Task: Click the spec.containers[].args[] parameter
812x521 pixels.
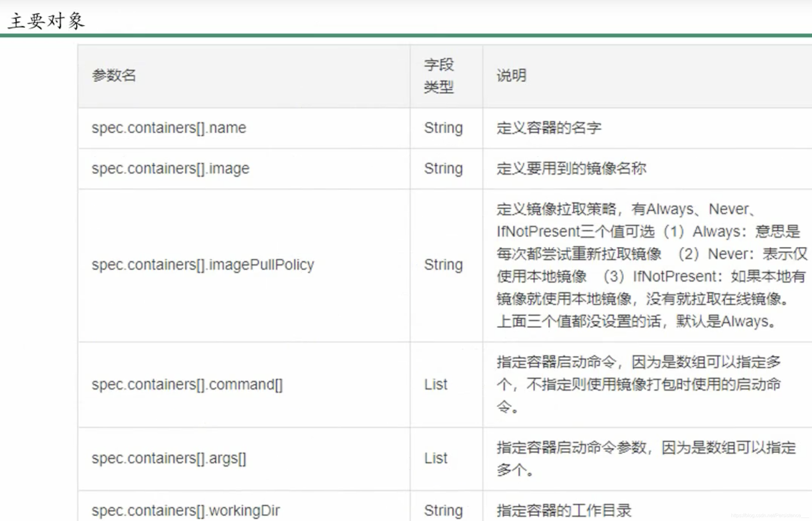Action: (x=169, y=458)
